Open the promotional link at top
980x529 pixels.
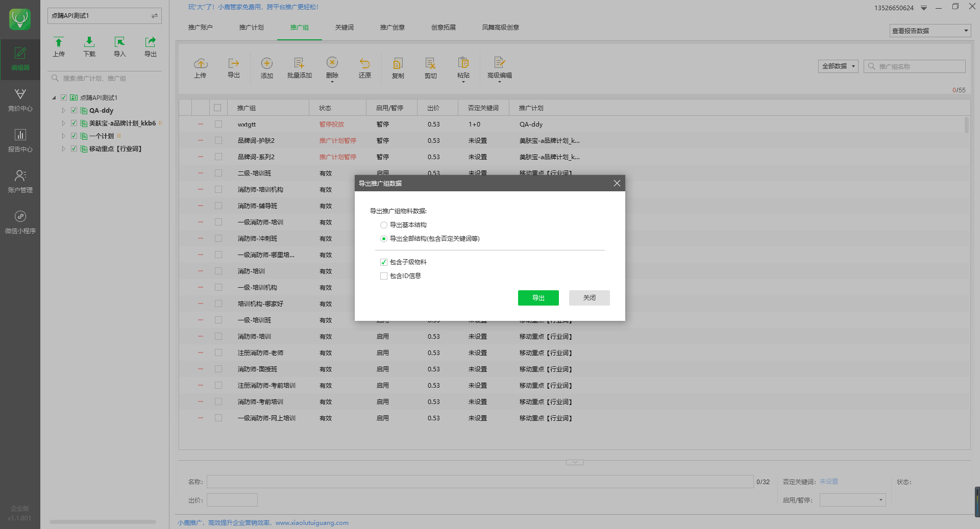pyautogui.click(x=253, y=7)
